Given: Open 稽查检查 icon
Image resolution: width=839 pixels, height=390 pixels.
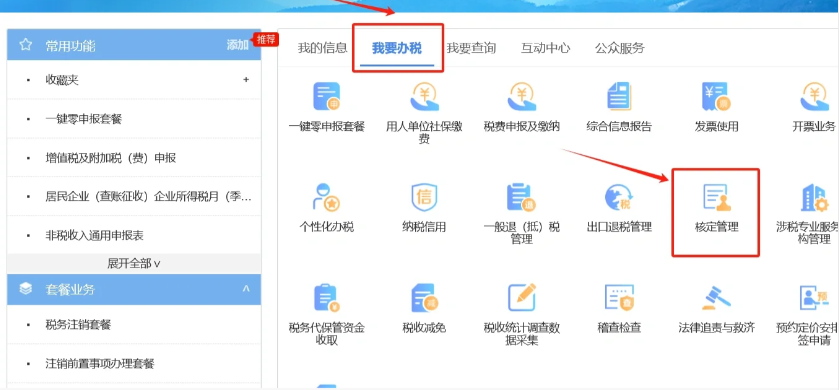Looking at the screenshot, I should [x=619, y=297].
